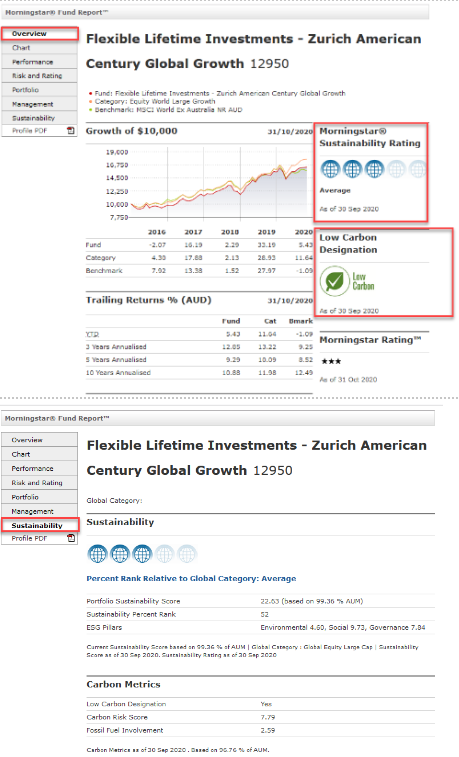The width and height of the screenshot is (459, 757).
Task: Click Profile PDF link in upper report
Action: point(29,130)
